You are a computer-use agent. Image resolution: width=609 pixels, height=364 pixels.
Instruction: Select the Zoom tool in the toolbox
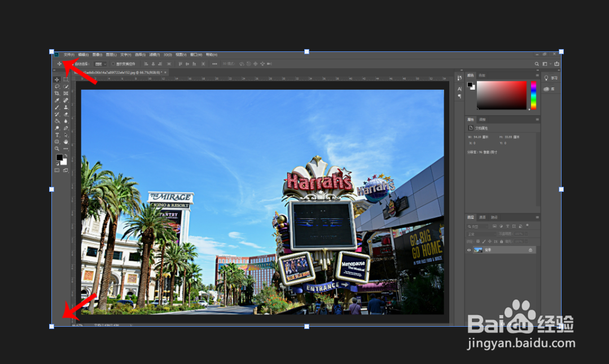pos(57,148)
